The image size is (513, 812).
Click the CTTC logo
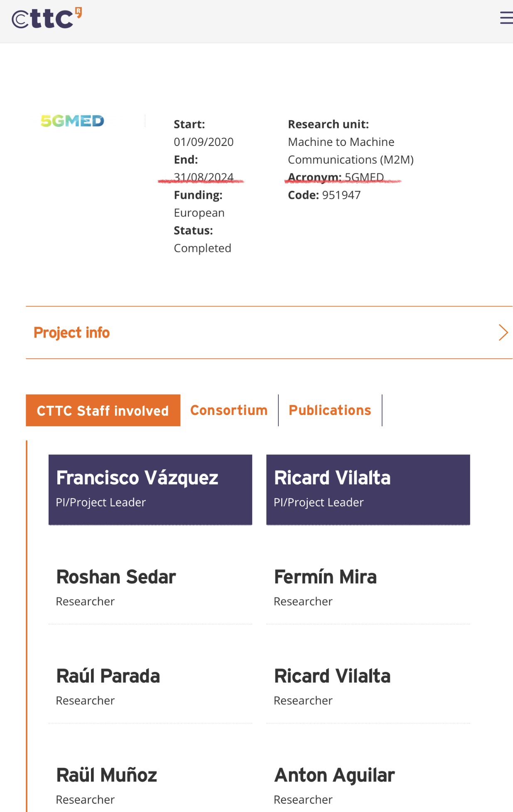[47, 18]
